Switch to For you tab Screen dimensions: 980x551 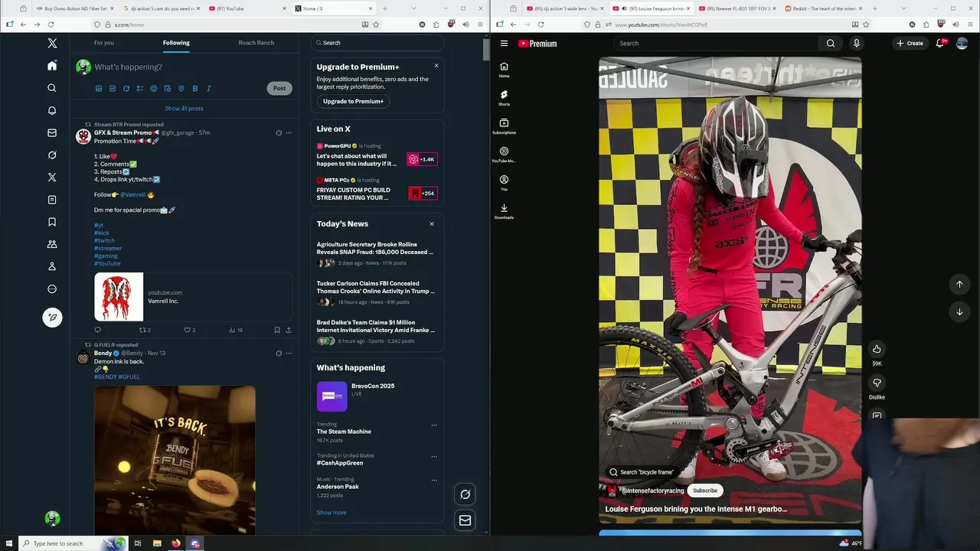tap(104, 43)
